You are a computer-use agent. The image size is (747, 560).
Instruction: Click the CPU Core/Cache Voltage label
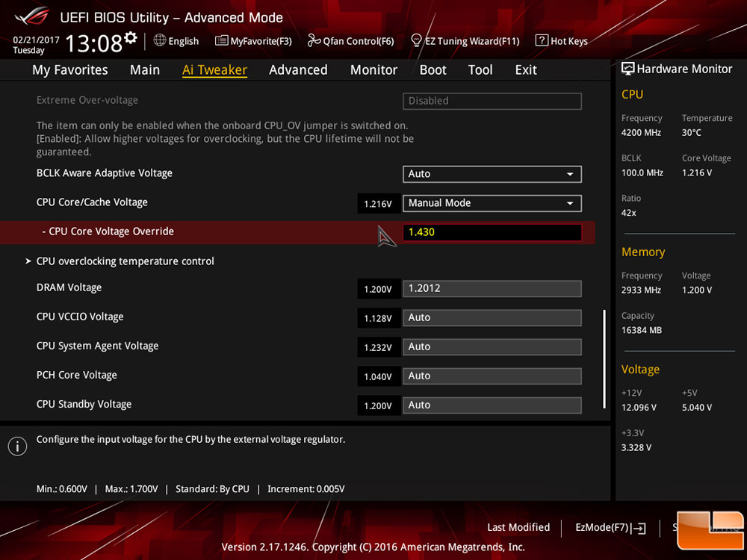pyautogui.click(x=92, y=202)
